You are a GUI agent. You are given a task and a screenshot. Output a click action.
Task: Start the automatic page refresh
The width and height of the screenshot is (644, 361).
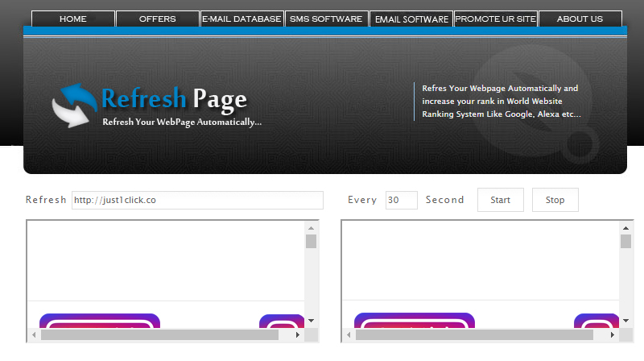click(x=500, y=200)
